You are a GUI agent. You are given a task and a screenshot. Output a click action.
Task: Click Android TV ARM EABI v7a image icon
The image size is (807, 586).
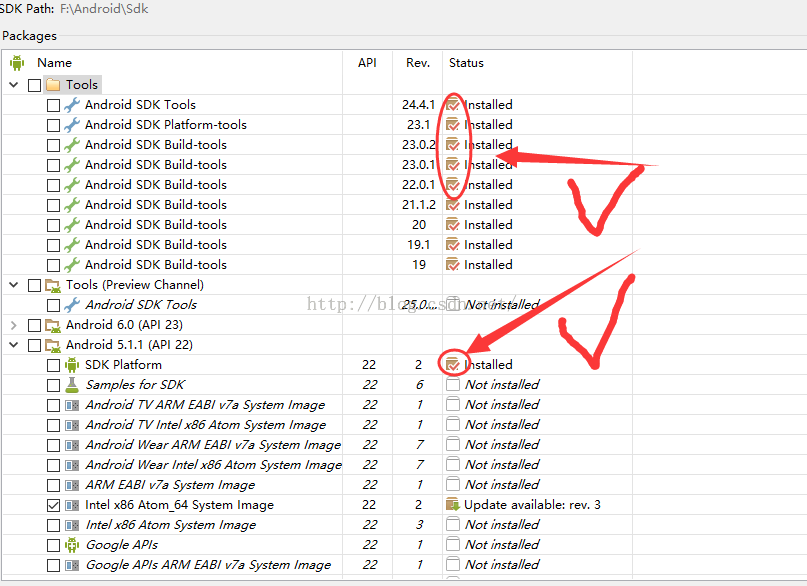point(72,405)
